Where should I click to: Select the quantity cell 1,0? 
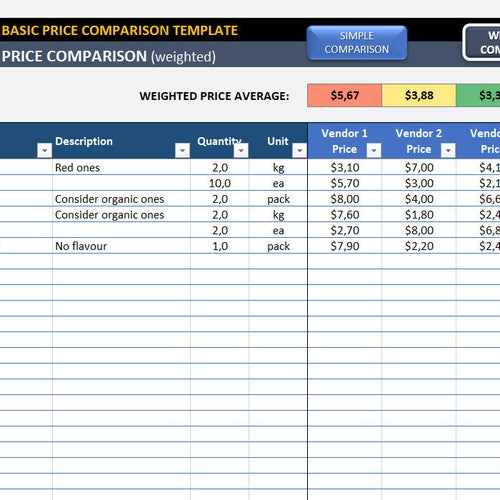coord(220,246)
